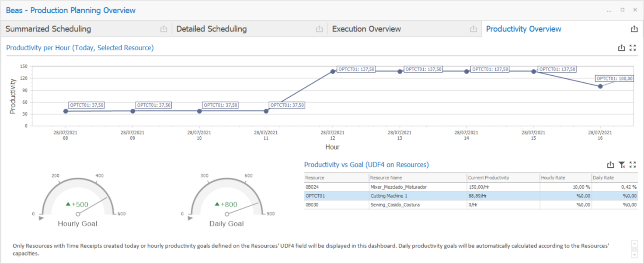
Task: Export the Productivity per Hour chart
Action: click(x=621, y=48)
